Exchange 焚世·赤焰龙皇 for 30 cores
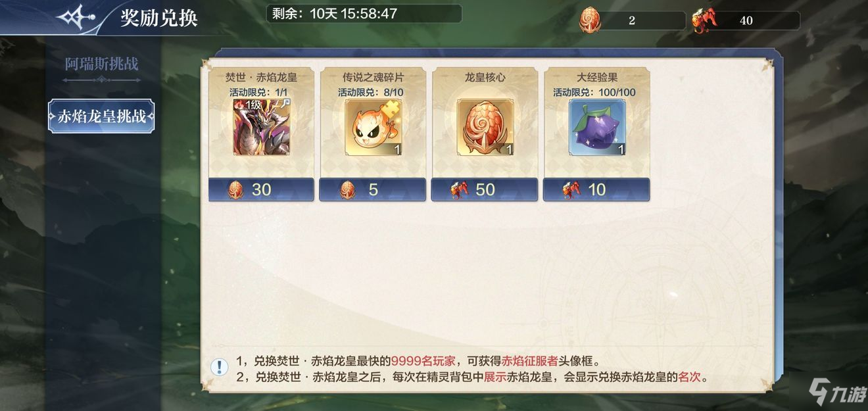 (x=261, y=189)
